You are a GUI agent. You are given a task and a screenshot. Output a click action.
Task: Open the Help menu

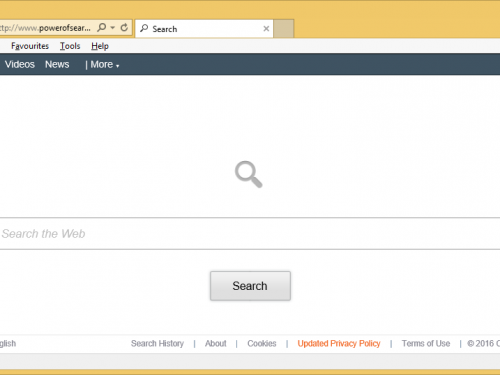(100, 46)
